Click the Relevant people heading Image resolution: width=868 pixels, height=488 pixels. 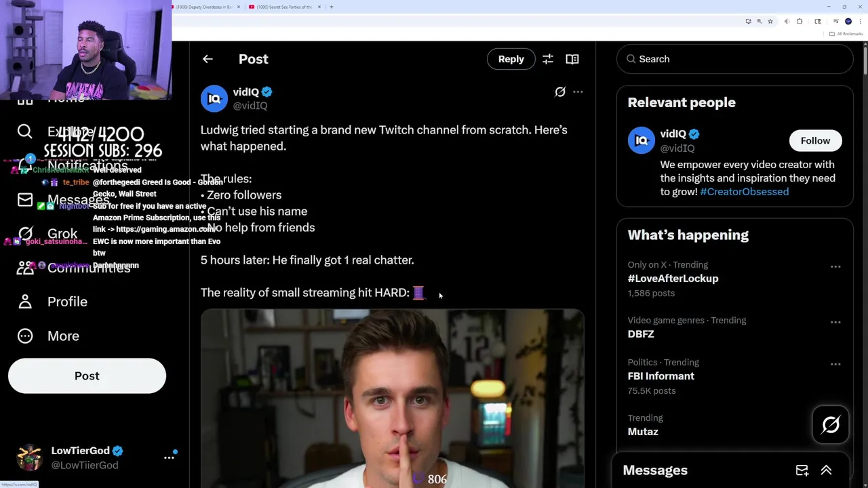pyautogui.click(x=682, y=102)
